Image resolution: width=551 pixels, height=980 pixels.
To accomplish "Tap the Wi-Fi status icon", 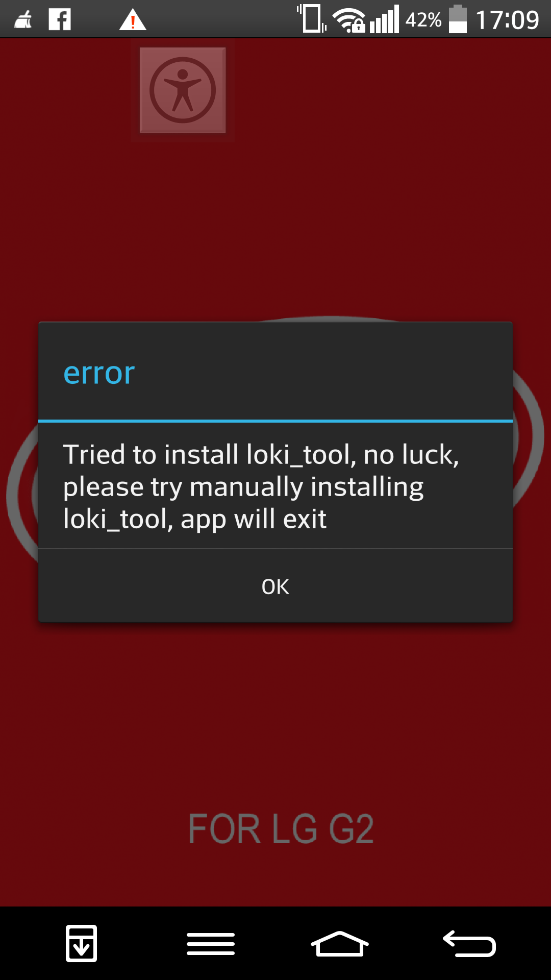I will pos(349,20).
